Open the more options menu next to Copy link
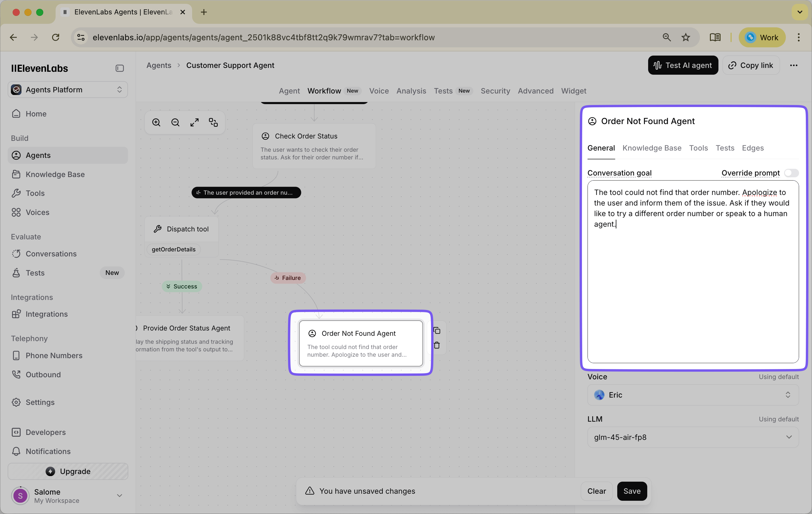The image size is (812, 514). coord(794,65)
